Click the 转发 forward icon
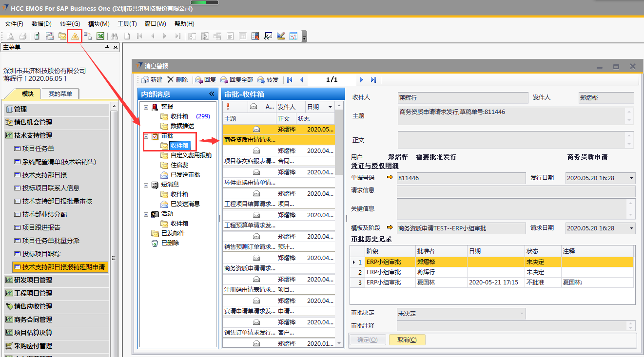Viewport: 644px width, 357px height. 261,80
